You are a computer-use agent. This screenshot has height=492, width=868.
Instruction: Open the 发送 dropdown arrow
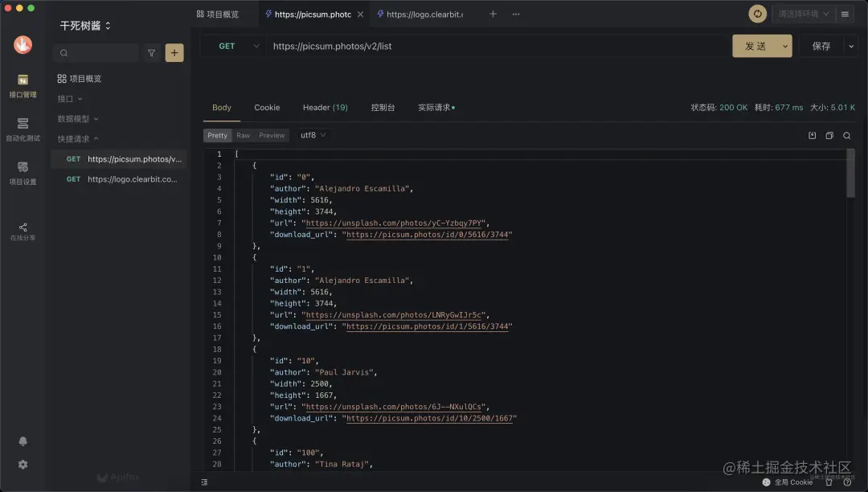784,47
